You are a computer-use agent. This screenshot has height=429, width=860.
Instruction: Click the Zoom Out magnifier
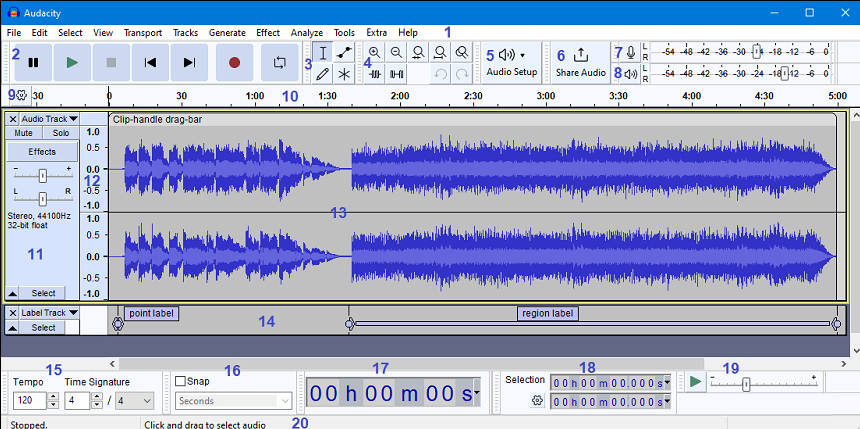coord(396,53)
